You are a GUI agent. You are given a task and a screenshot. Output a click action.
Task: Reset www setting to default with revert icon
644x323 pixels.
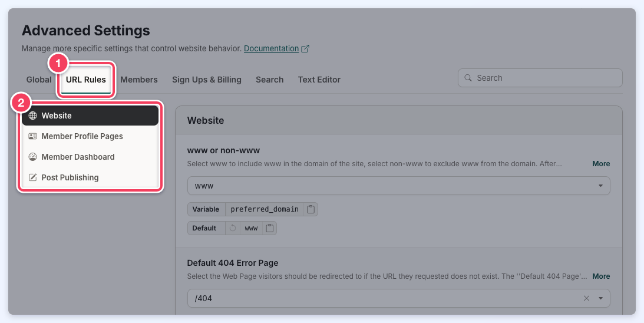coord(233,228)
